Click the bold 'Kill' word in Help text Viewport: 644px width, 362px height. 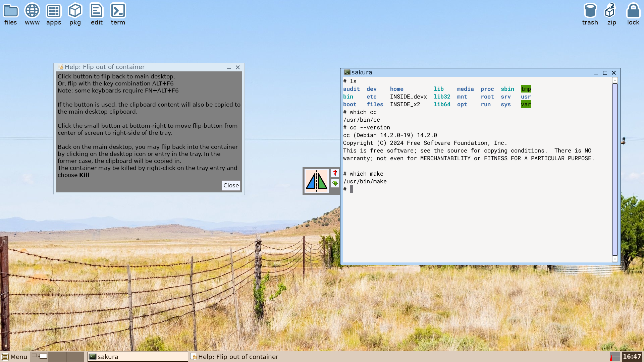click(x=84, y=175)
